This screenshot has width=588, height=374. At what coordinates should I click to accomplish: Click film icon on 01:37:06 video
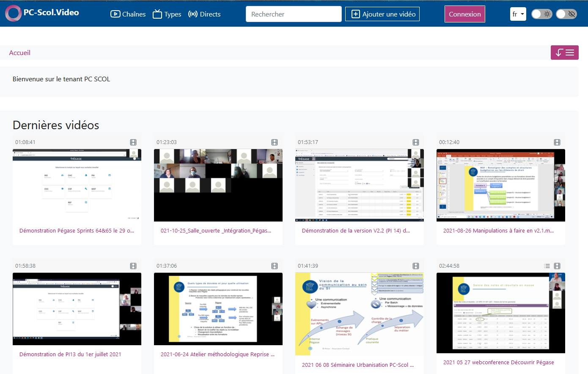pos(275,266)
